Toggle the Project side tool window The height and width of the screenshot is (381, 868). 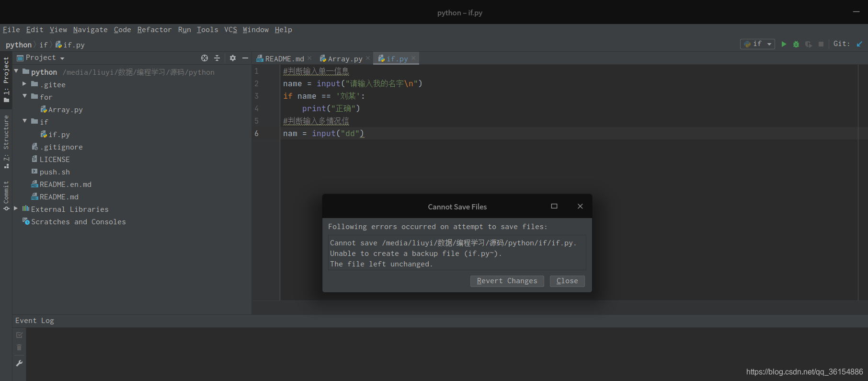(x=6, y=80)
